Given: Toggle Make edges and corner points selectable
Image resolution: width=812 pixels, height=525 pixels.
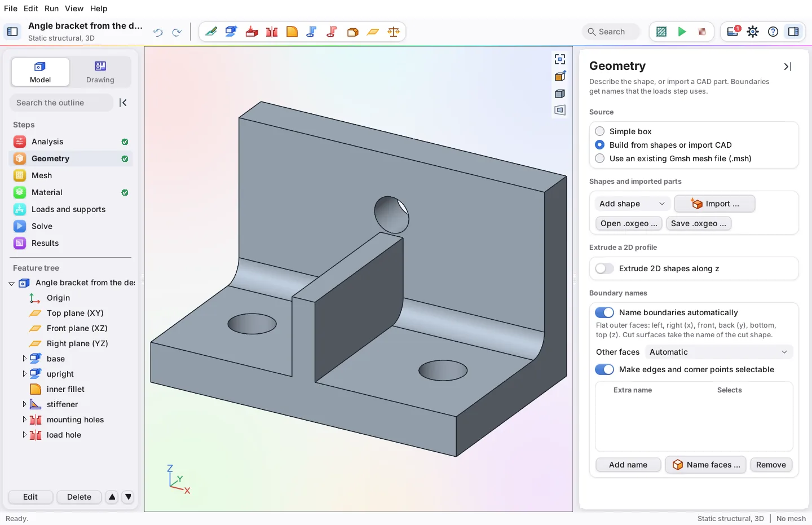Looking at the screenshot, I should [604, 369].
